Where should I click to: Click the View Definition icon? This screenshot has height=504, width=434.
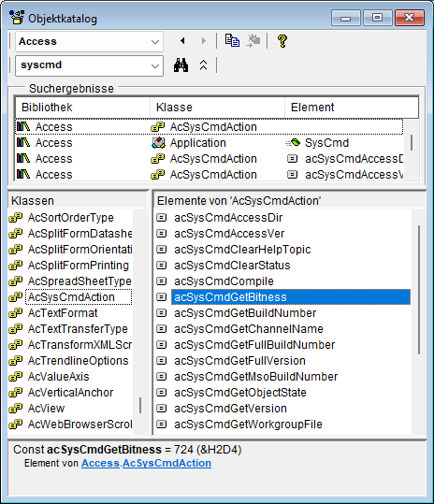253,41
